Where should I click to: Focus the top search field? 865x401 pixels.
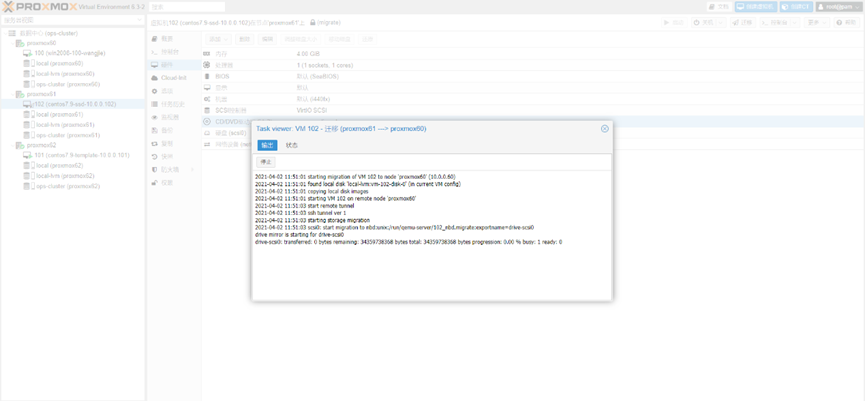(x=187, y=7)
